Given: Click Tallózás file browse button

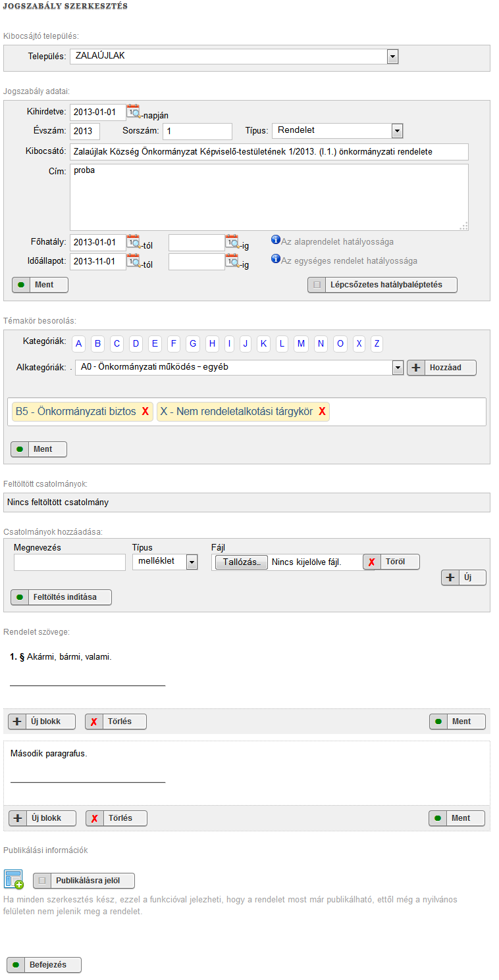Looking at the screenshot, I should click(x=241, y=562).
